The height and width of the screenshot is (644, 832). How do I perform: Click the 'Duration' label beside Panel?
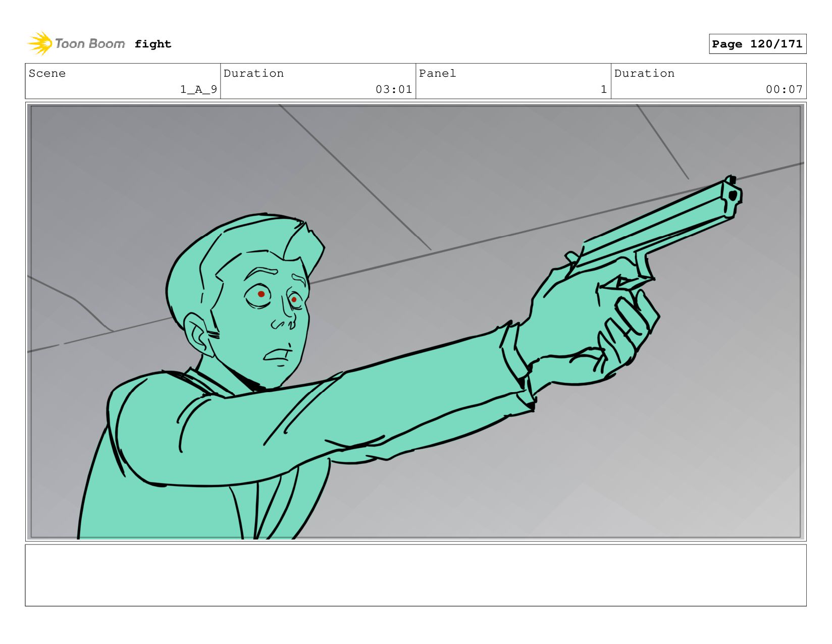[644, 73]
